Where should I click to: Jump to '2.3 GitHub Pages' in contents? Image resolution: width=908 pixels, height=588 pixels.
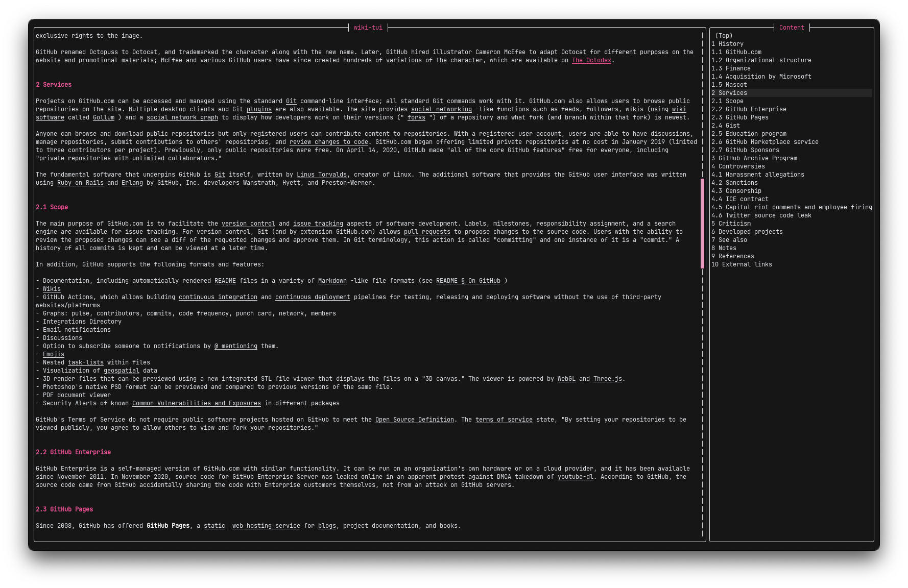pyautogui.click(x=740, y=117)
